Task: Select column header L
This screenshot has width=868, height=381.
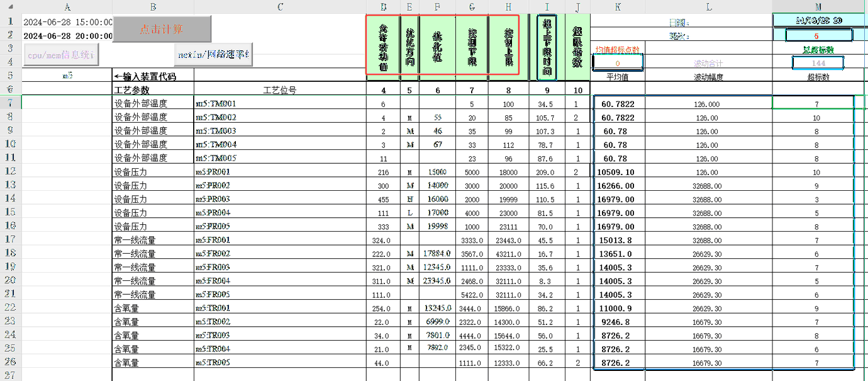Action: [709, 7]
